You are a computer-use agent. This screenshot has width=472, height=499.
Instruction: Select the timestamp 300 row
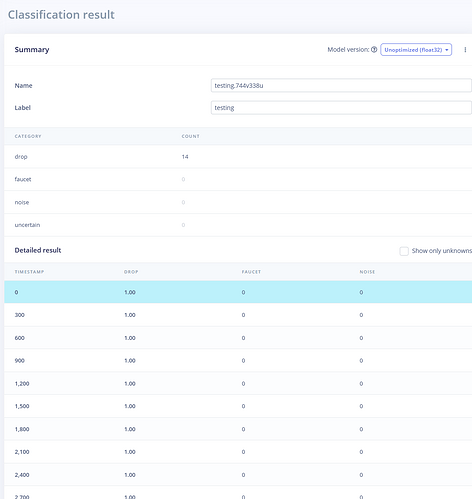[238, 315]
